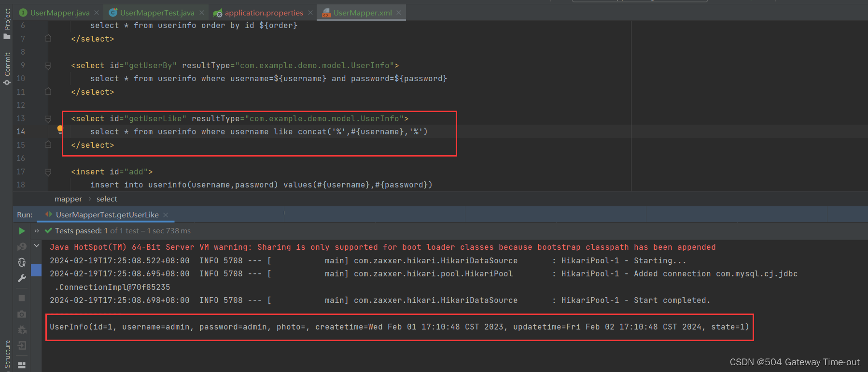
Task: Click the green checkmark tests passed icon
Action: point(48,231)
